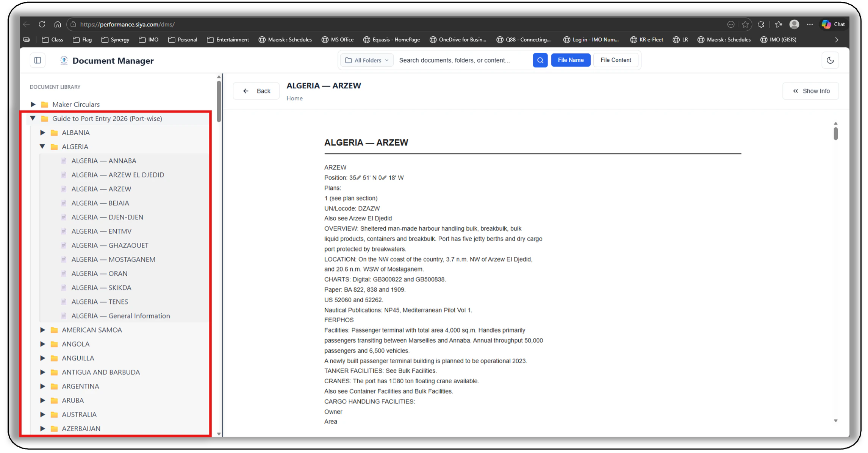Open the ALGERIA — ARZEW EL DJEDID document

tap(118, 175)
